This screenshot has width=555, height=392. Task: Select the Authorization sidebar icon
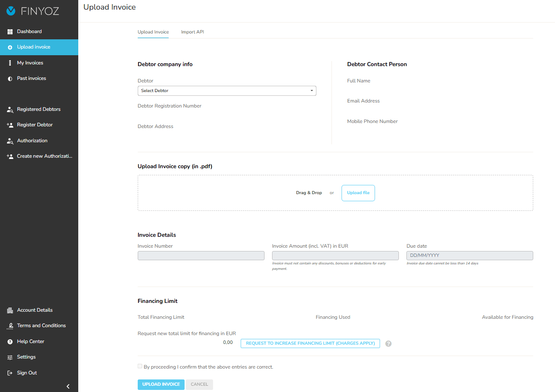[x=9, y=141]
